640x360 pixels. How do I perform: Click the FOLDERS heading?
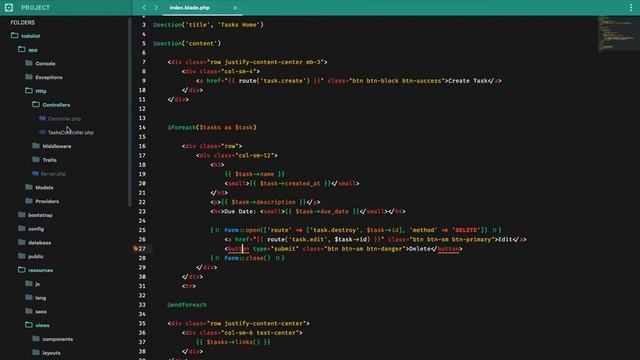[x=22, y=22]
